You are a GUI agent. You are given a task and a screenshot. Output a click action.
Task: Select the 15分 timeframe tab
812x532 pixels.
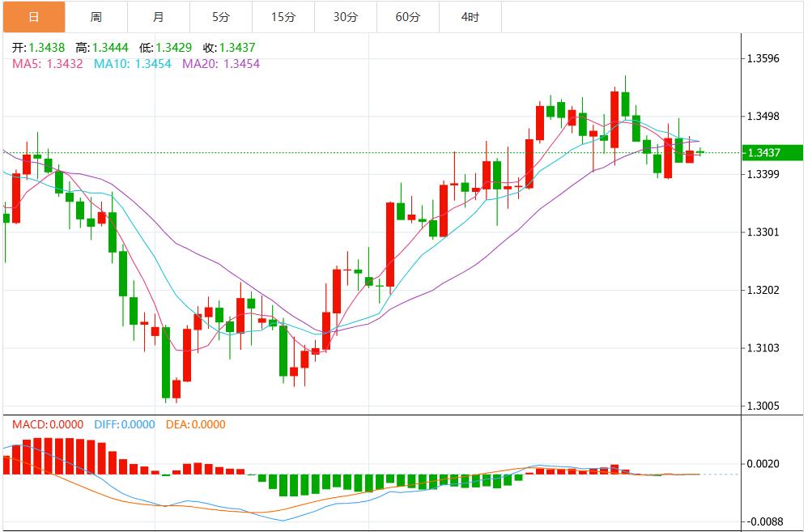(283, 17)
